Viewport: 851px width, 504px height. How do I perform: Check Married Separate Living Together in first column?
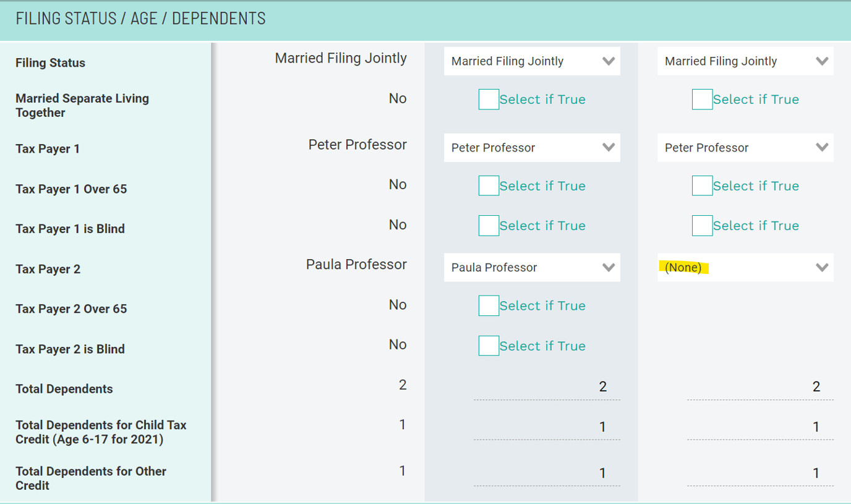(x=489, y=99)
